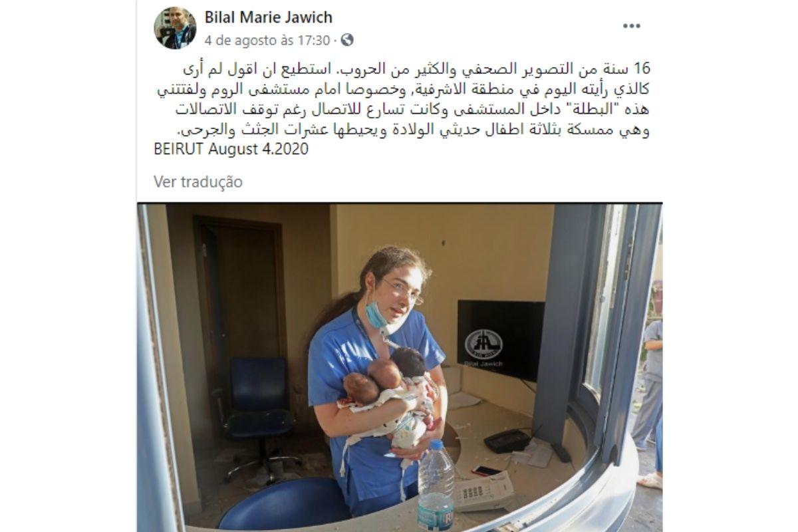Click the 'BEIRUT August 4.2020' text line

point(231,148)
